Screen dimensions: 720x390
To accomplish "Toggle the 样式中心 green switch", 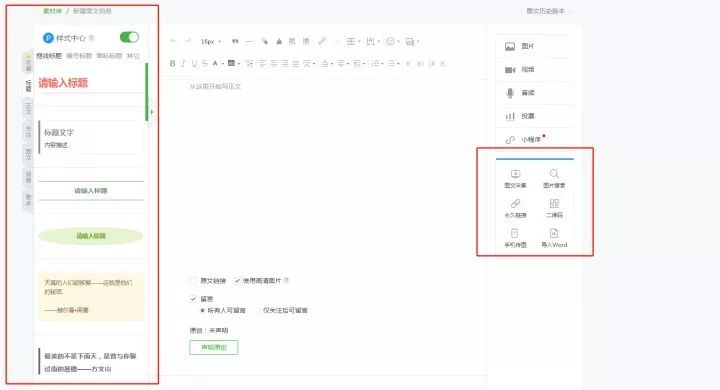I will (129, 37).
